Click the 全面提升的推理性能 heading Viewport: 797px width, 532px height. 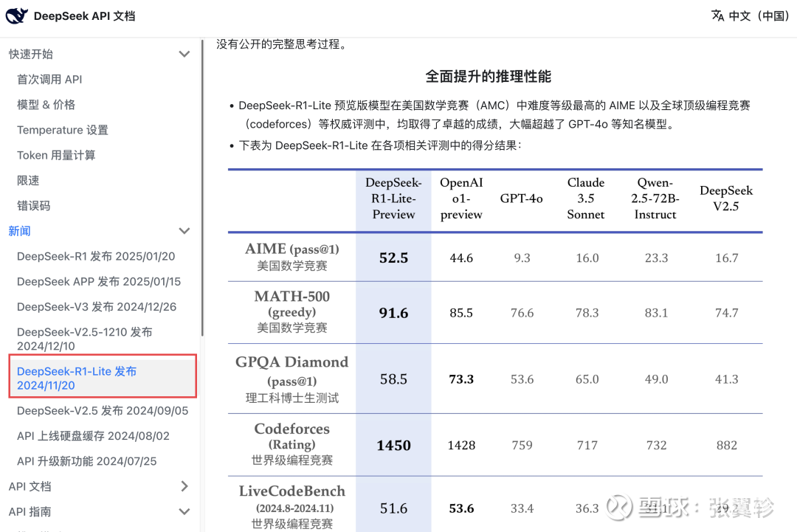[x=488, y=77]
